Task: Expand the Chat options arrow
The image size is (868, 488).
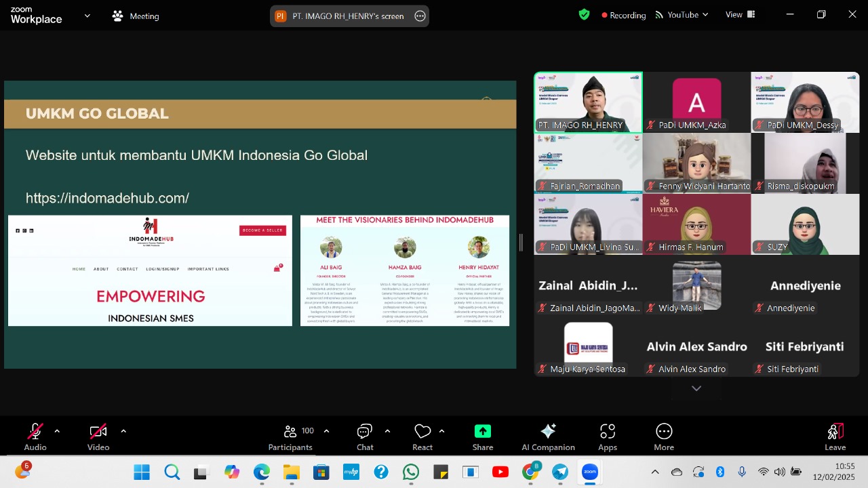Action: click(x=387, y=431)
